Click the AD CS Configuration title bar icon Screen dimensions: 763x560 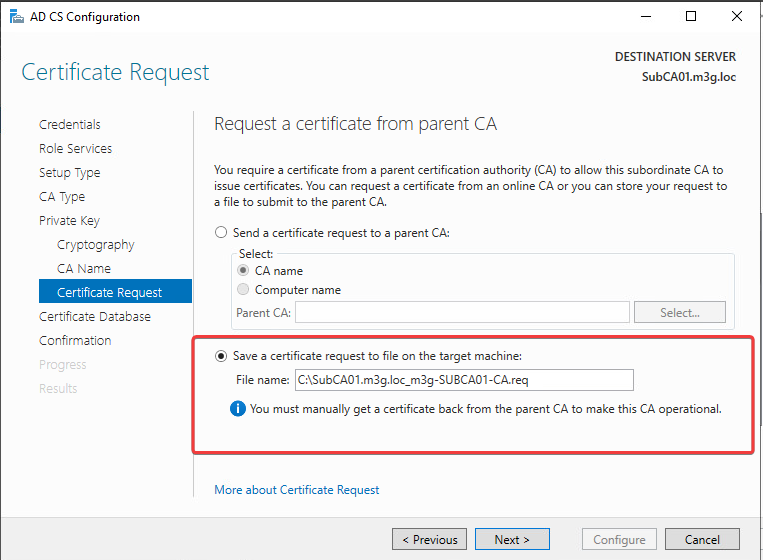point(14,16)
